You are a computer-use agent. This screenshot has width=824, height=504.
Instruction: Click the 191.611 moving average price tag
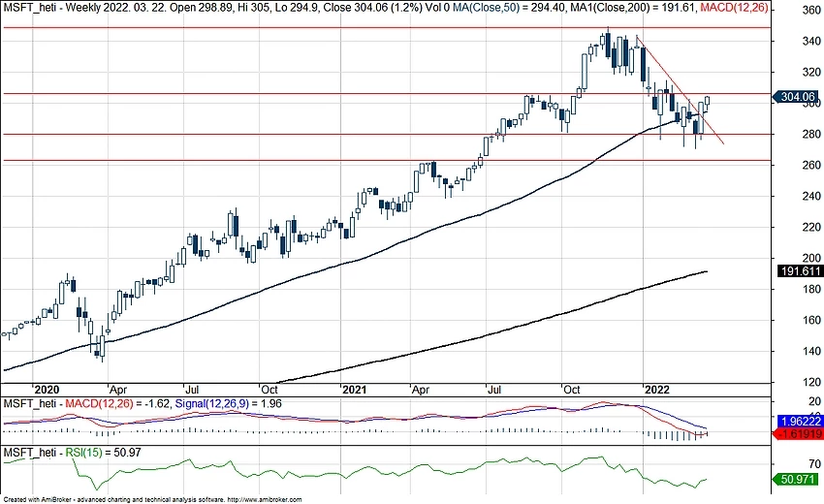click(x=799, y=271)
